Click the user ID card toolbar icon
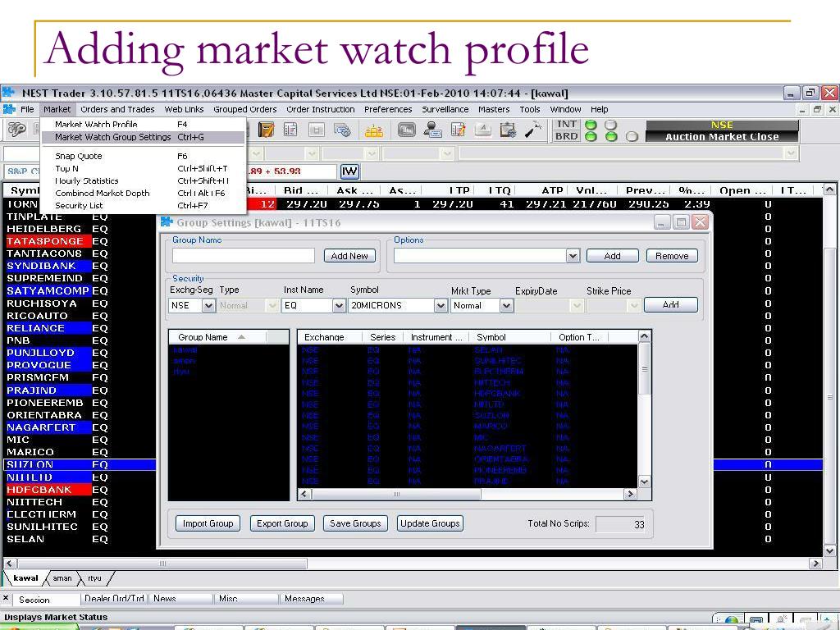840x630 pixels. point(432,130)
